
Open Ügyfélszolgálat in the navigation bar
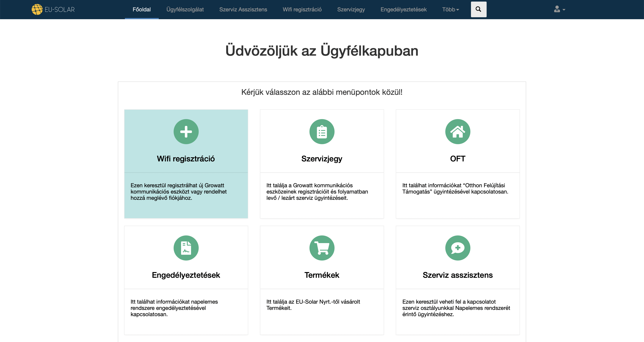185,10
